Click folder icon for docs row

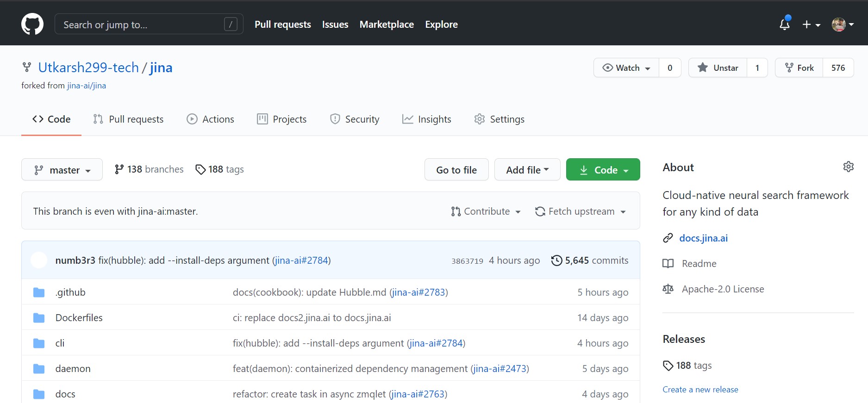pyautogui.click(x=39, y=394)
